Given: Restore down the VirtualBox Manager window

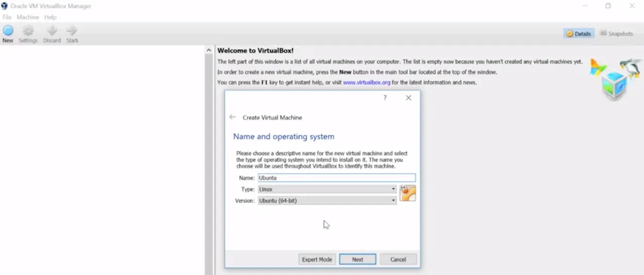Looking at the screenshot, I should click(x=608, y=6).
